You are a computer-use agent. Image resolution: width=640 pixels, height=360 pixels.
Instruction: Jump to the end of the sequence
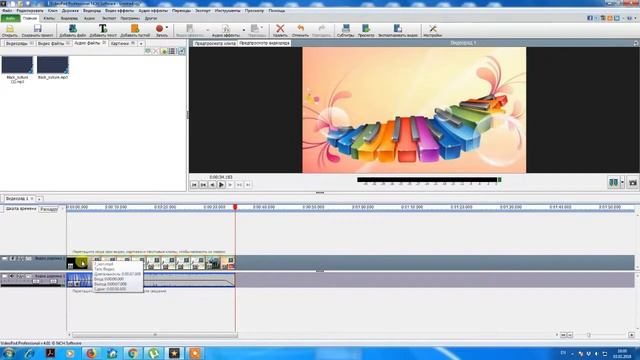coord(248,185)
